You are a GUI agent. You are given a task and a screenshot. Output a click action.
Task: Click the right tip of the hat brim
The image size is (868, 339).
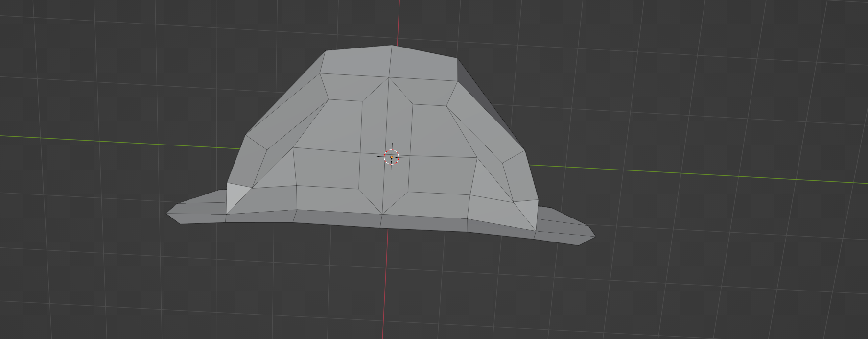click(594, 237)
